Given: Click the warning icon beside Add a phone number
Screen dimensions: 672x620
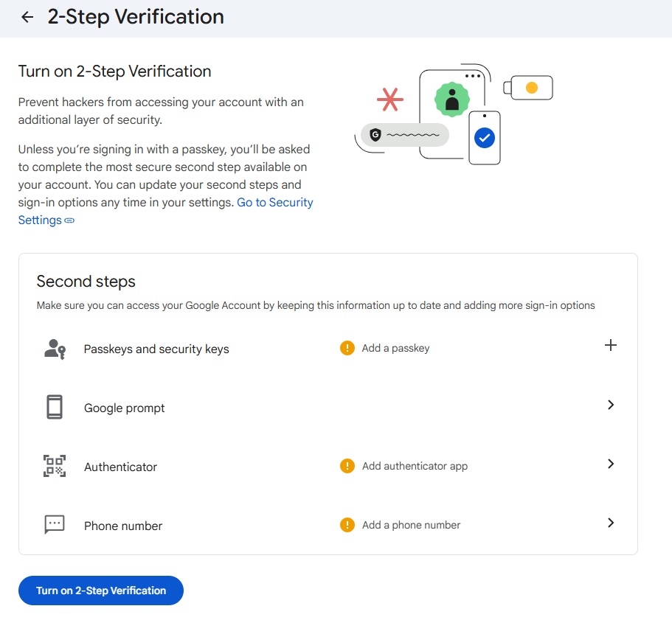Looking at the screenshot, I should pyautogui.click(x=347, y=524).
